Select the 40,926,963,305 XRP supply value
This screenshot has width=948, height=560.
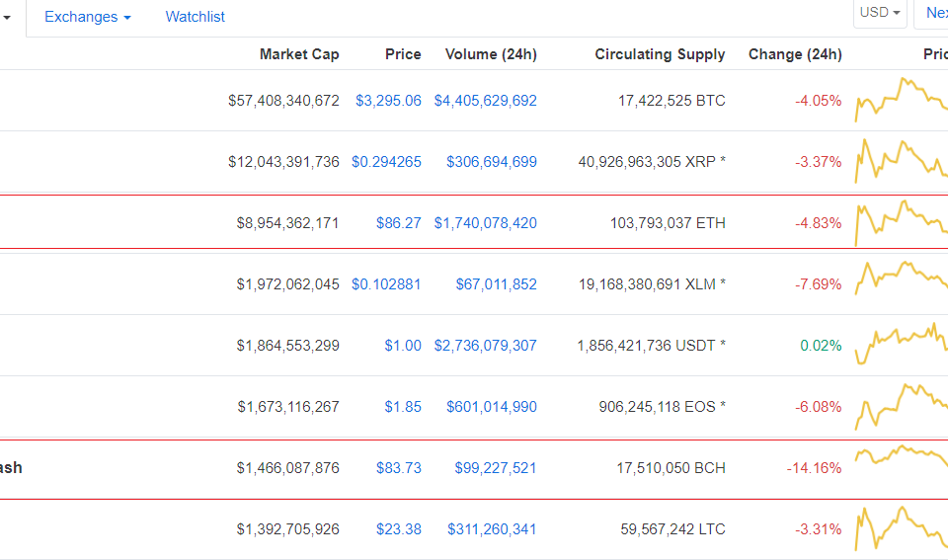(x=652, y=162)
